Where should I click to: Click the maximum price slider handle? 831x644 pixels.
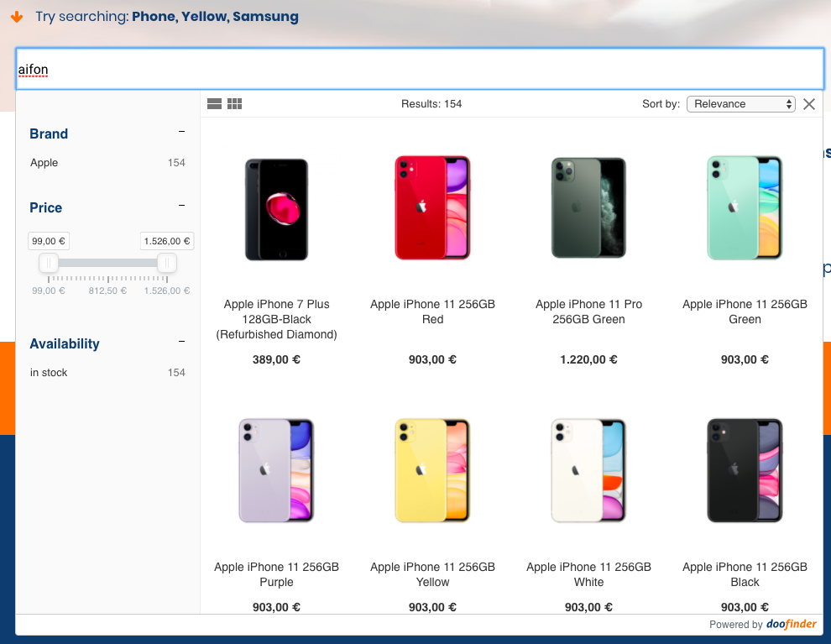tap(167, 263)
